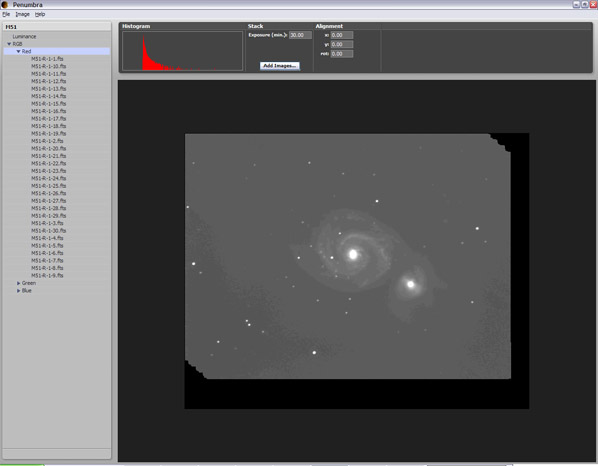Select file M51-R-1-13.fts
Screen dimensions: 598x466
48,89
